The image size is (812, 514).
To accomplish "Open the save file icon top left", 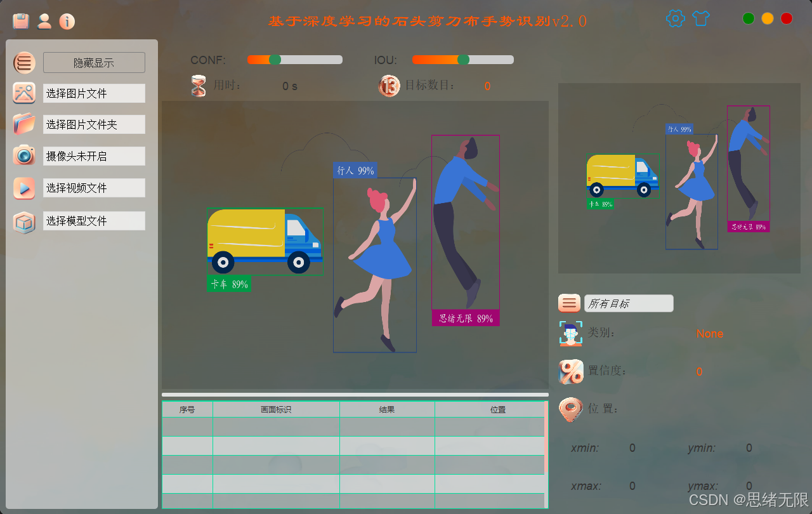I will (x=20, y=20).
